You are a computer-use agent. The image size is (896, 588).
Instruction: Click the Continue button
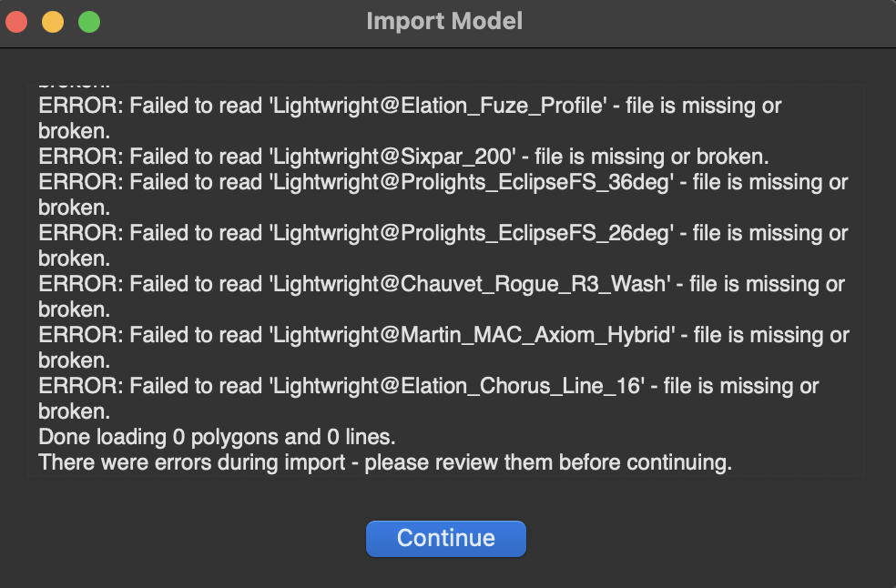(x=445, y=538)
